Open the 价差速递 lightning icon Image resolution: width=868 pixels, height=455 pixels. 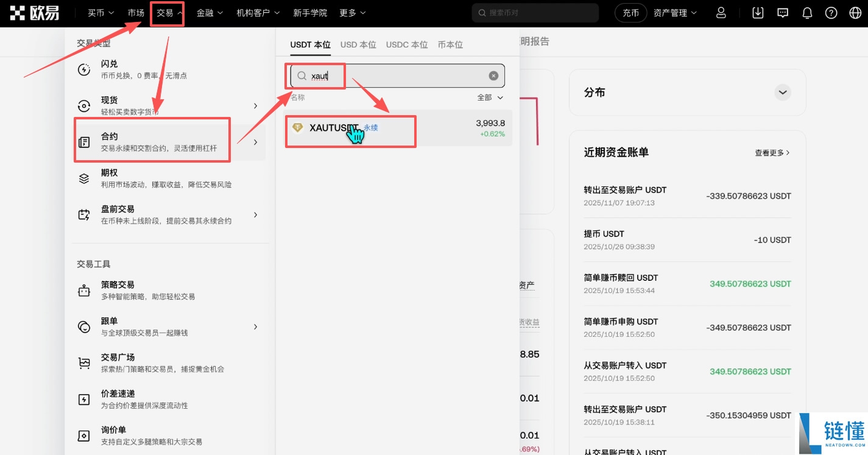point(84,399)
